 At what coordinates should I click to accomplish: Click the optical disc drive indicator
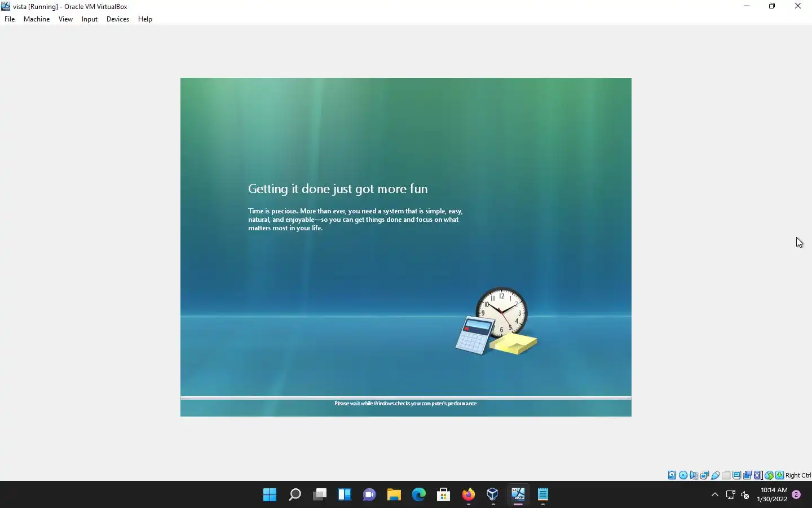pos(683,475)
